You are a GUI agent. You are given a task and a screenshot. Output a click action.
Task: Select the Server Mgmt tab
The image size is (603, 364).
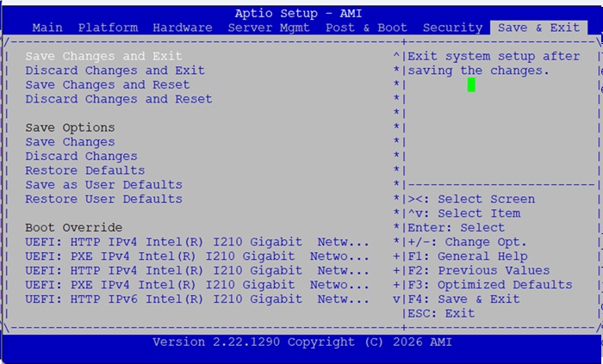(x=269, y=28)
